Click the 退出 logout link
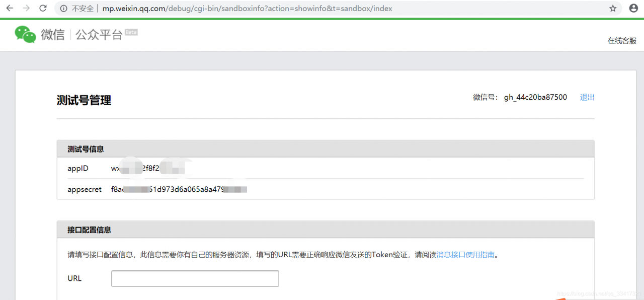Viewport: 644px width, 300px height. [x=587, y=97]
